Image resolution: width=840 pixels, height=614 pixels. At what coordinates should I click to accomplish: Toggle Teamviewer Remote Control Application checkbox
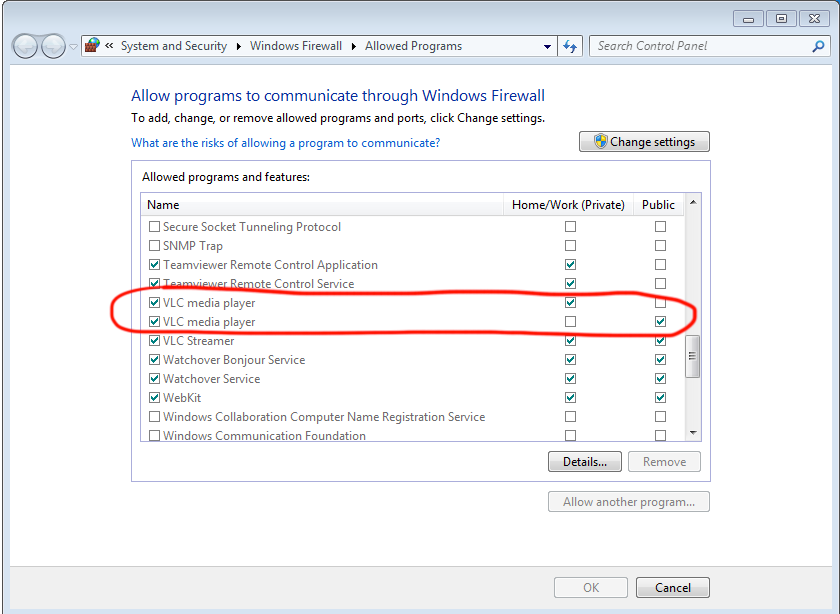[154, 265]
